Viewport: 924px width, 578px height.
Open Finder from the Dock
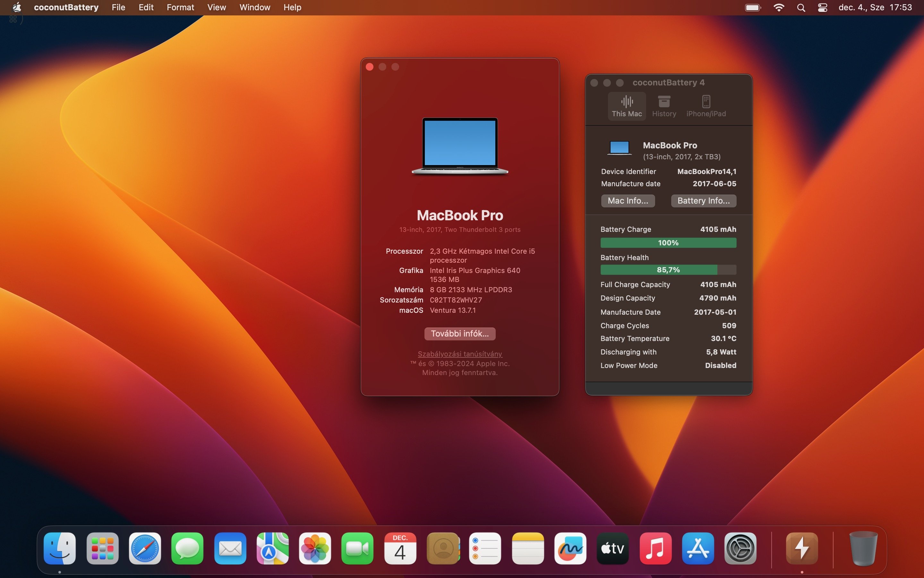click(x=60, y=548)
